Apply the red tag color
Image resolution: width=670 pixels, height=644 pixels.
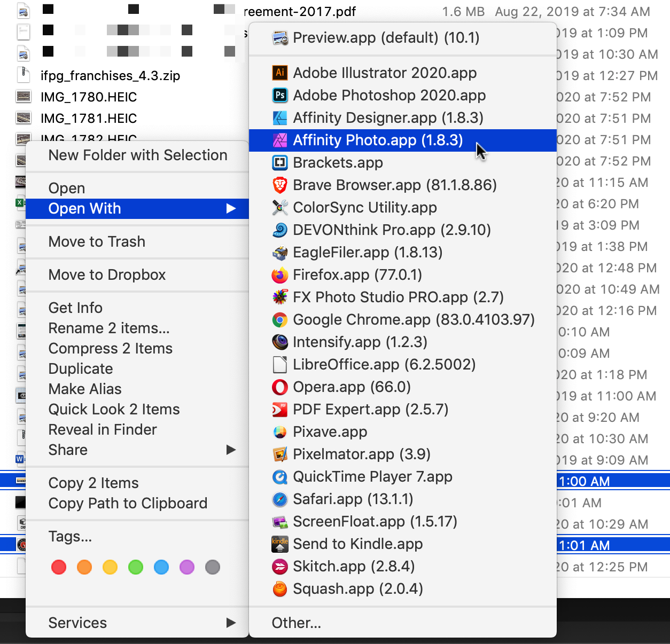(59, 567)
